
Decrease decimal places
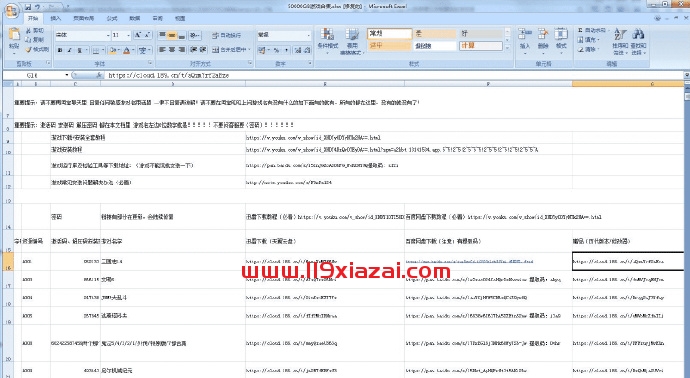(307, 50)
